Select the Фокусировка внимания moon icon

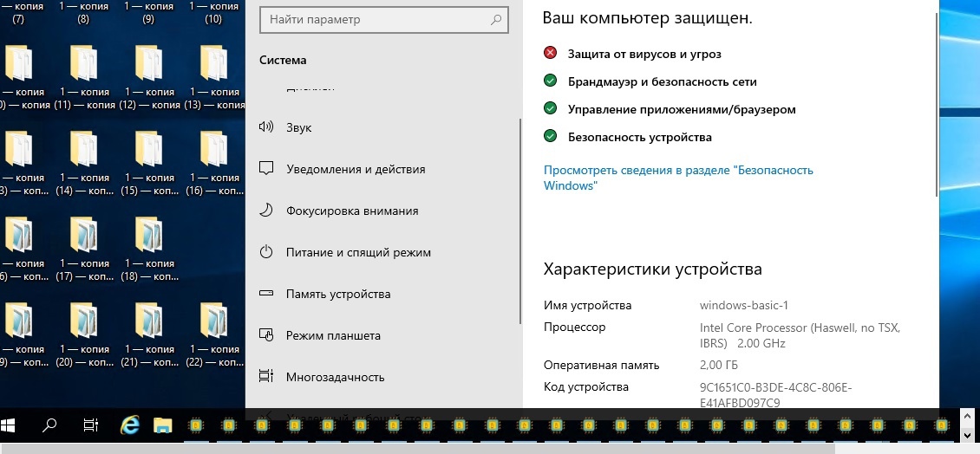pyautogui.click(x=266, y=211)
